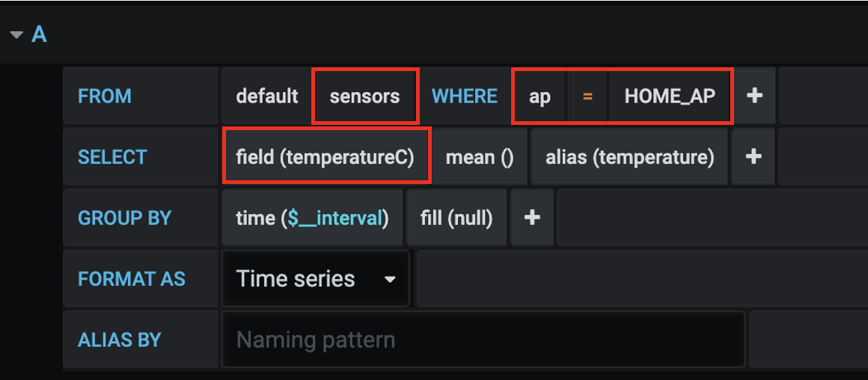Image resolution: width=868 pixels, height=380 pixels.
Task: Collapse query A with the arrow
Action: (x=16, y=34)
